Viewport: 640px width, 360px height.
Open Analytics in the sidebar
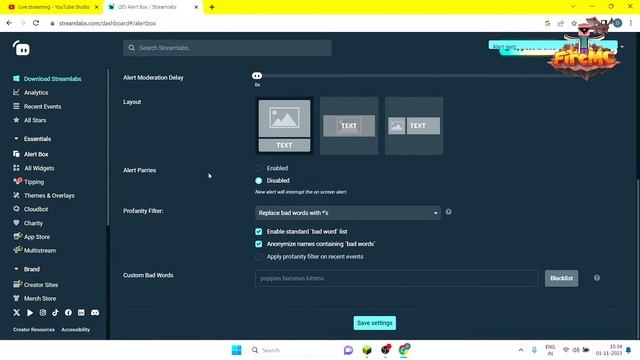point(36,93)
